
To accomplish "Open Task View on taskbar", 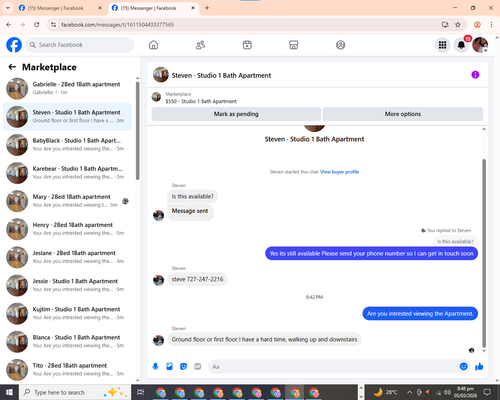I will 141,392.
